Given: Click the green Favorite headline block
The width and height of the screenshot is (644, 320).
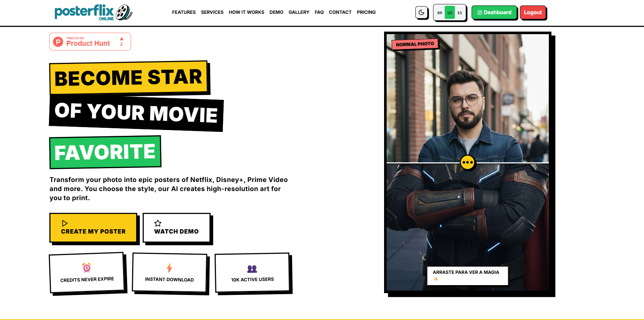Looking at the screenshot, I should (105, 152).
